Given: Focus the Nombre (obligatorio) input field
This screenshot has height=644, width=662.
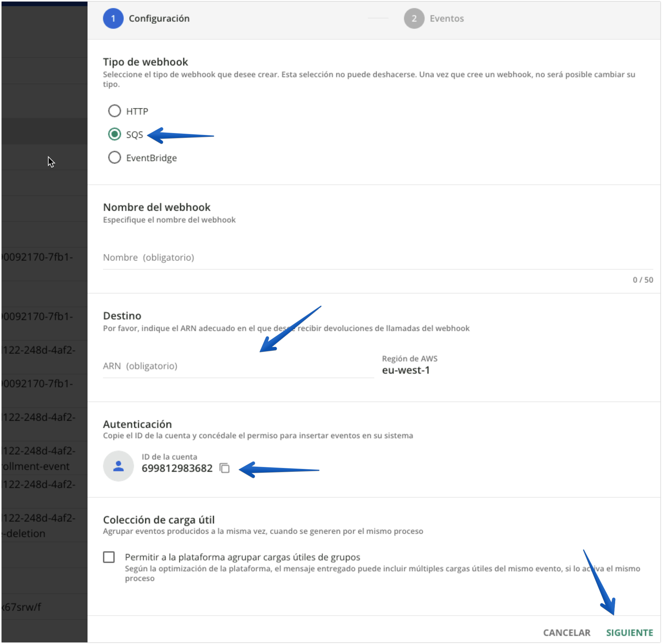Looking at the screenshot, I should tap(378, 258).
